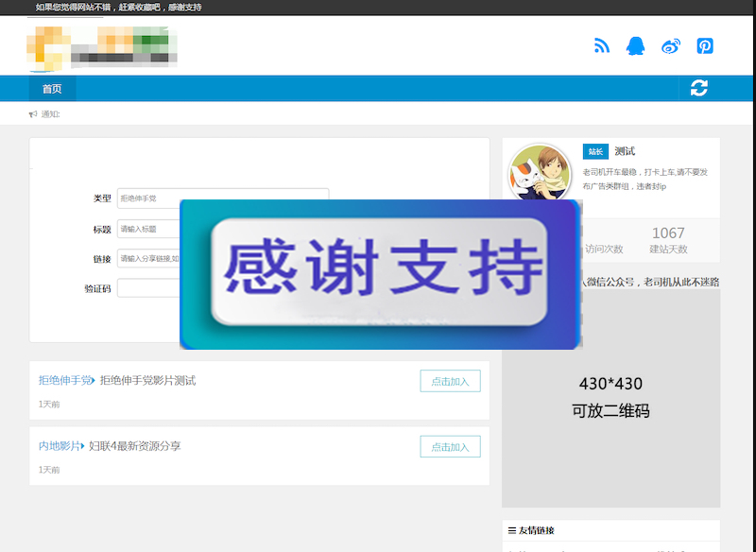Click the Pinterest icon in the header
This screenshot has width=756, height=552.
point(704,45)
